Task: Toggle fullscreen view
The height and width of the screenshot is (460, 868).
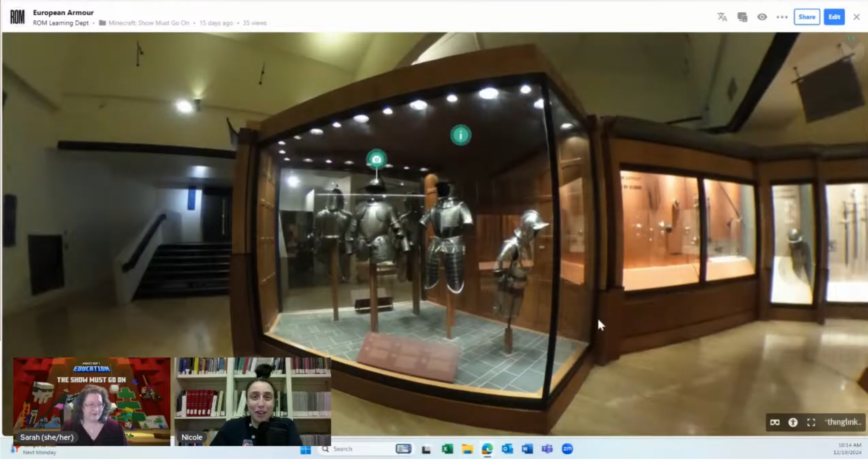Action: pos(811,423)
